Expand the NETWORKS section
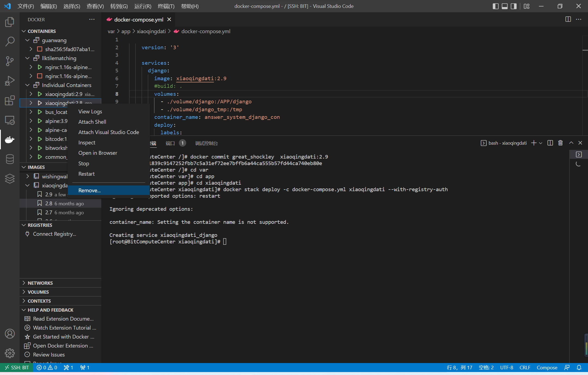 pyautogui.click(x=24, y=283)
